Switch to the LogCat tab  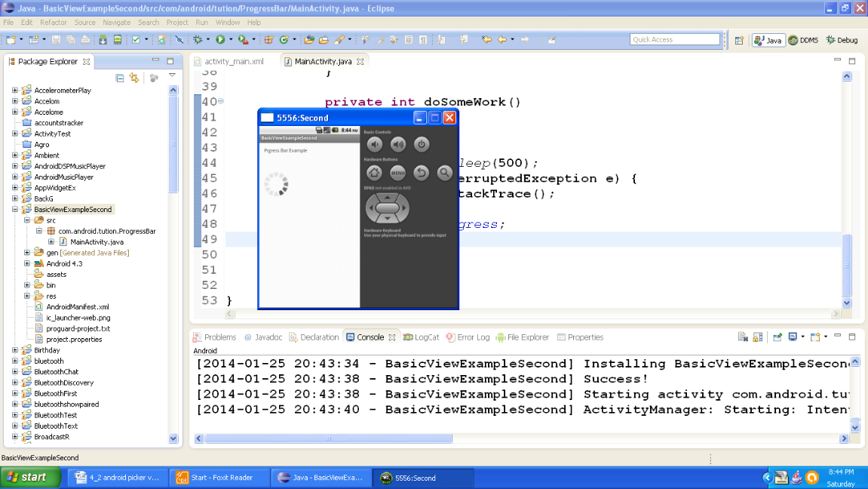422,337
